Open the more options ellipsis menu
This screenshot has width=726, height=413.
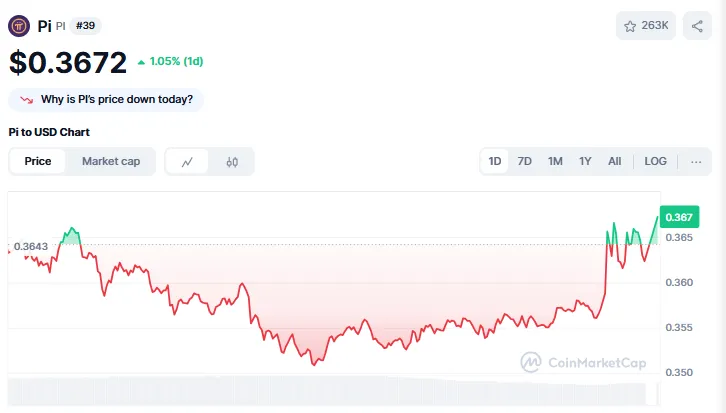point(696,161)
